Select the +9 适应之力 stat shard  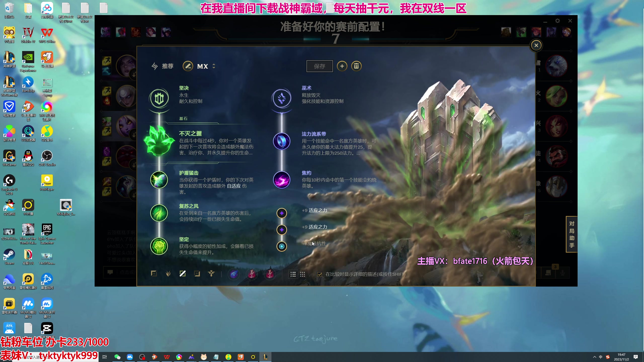[x=281, y=213]
